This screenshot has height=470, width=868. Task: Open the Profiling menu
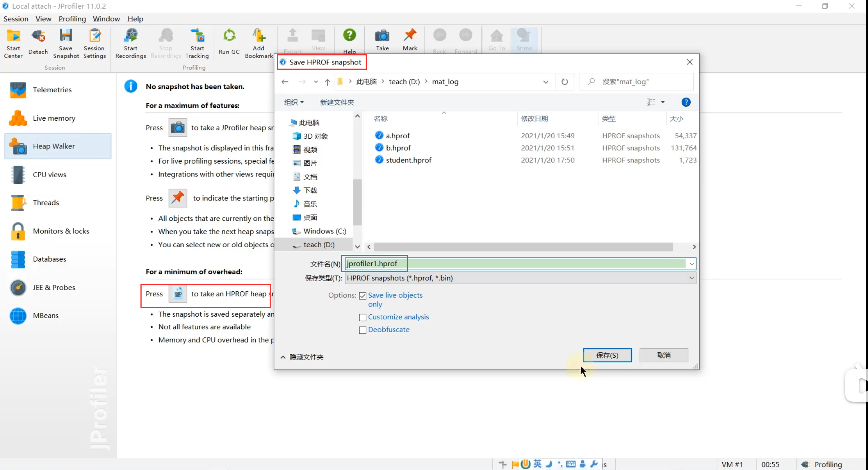(72, 19)
